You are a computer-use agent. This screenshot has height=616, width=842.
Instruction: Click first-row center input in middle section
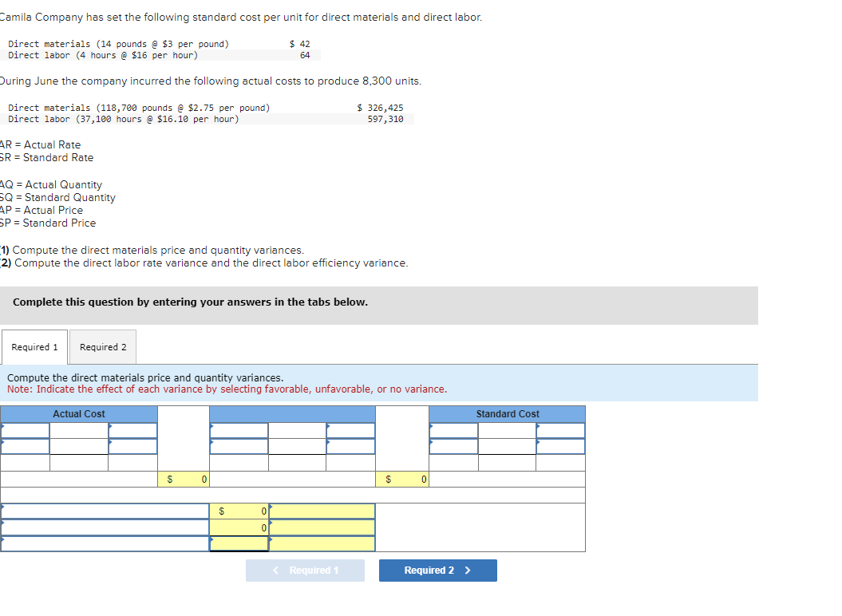(x=297, y=430)
